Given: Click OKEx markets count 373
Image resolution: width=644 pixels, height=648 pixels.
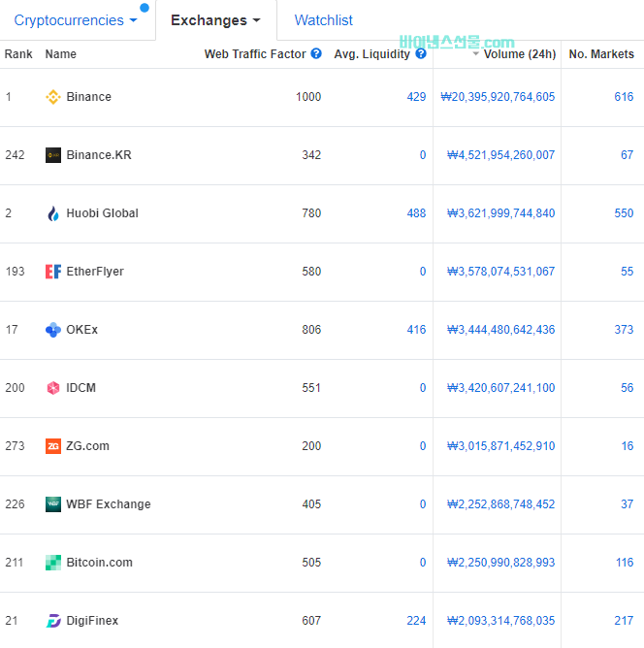Looking at the screenshot, I should tap(624, 330).
